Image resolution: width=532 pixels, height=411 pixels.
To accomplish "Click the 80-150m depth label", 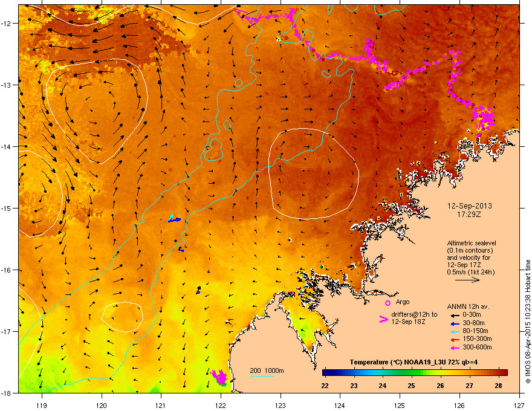I will pos(475,331).
